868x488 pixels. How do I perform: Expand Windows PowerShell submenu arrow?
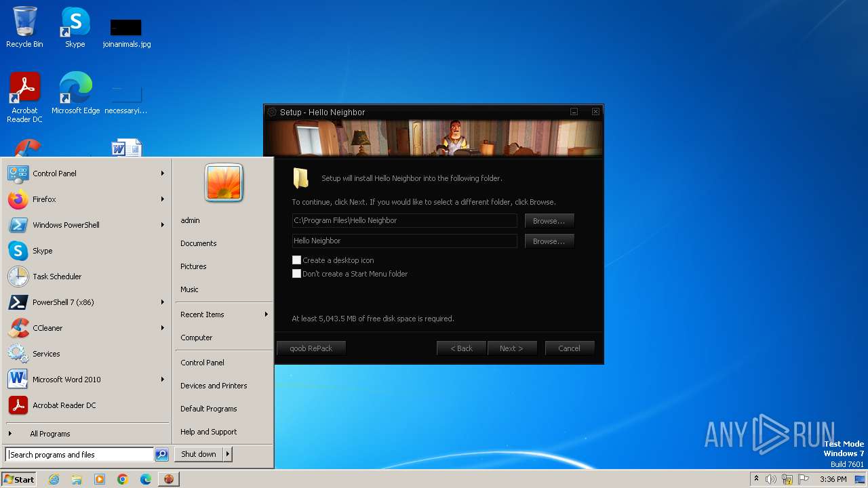coord(163,225)
